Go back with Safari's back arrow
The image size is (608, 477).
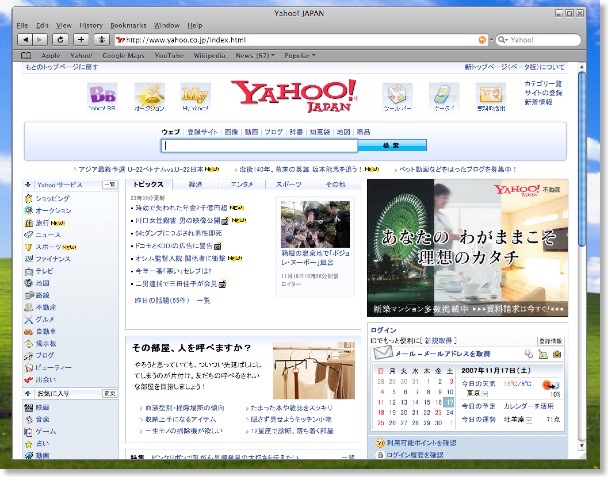coord(25,40)
